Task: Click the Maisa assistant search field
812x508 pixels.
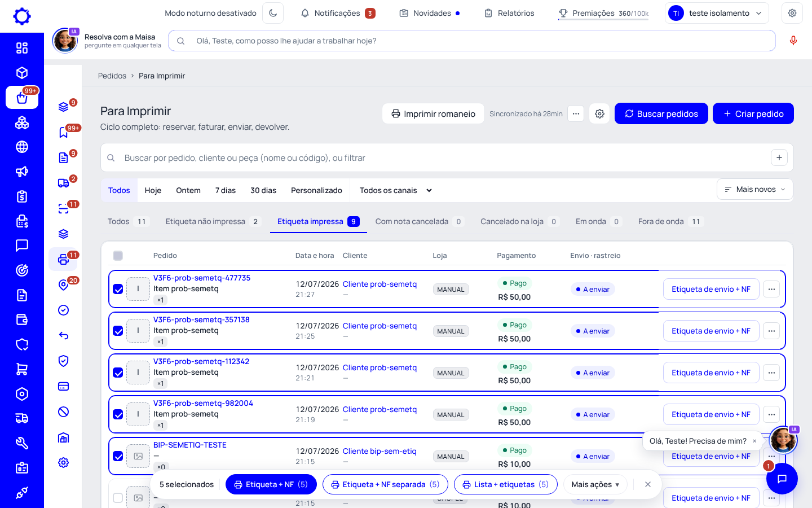Action: point(472,41)
